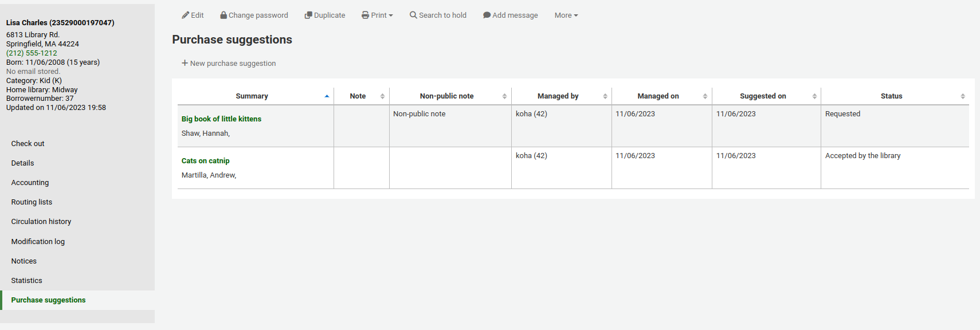Sort by Managed on column header

click(658, 96)
